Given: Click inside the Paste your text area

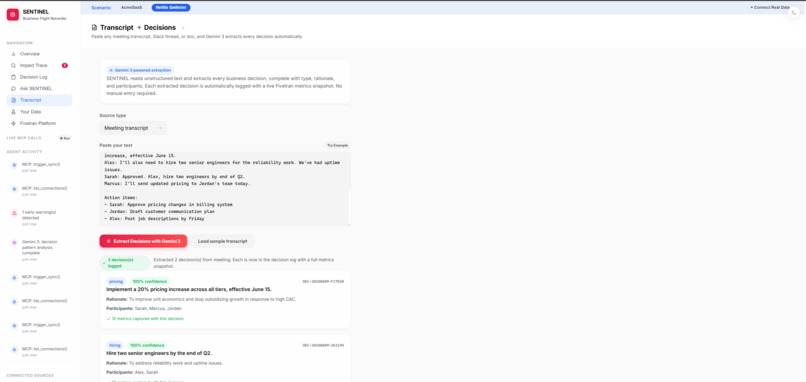Looking at the screenshot, I should pyautogui.click(x=225, y=188).
